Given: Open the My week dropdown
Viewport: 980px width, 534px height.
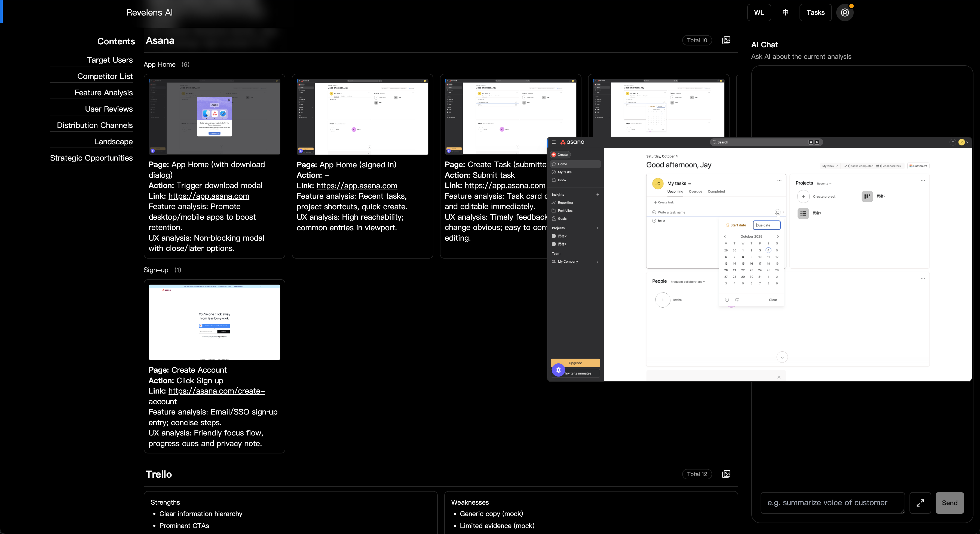Looking at the screenshot, I should [x=830, y=166].
